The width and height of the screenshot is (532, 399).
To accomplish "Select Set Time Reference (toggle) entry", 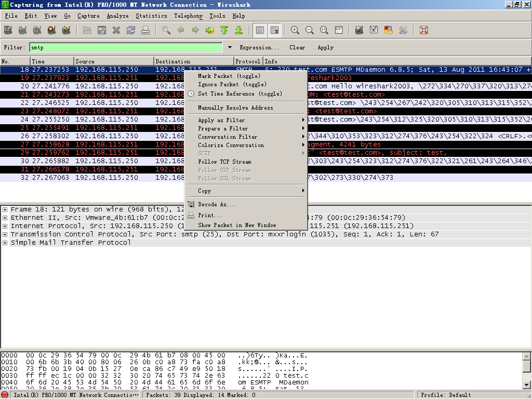I will 246,94.
